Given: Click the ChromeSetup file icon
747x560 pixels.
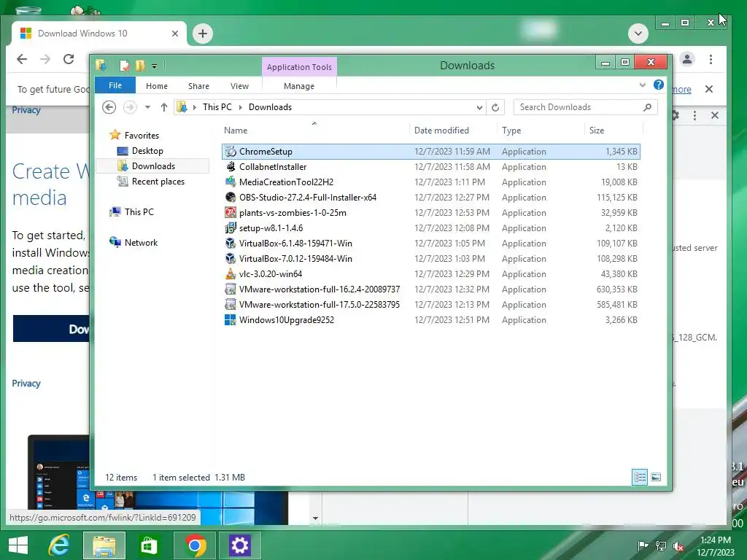Looking at the screenshot, I should pos(231,152).
